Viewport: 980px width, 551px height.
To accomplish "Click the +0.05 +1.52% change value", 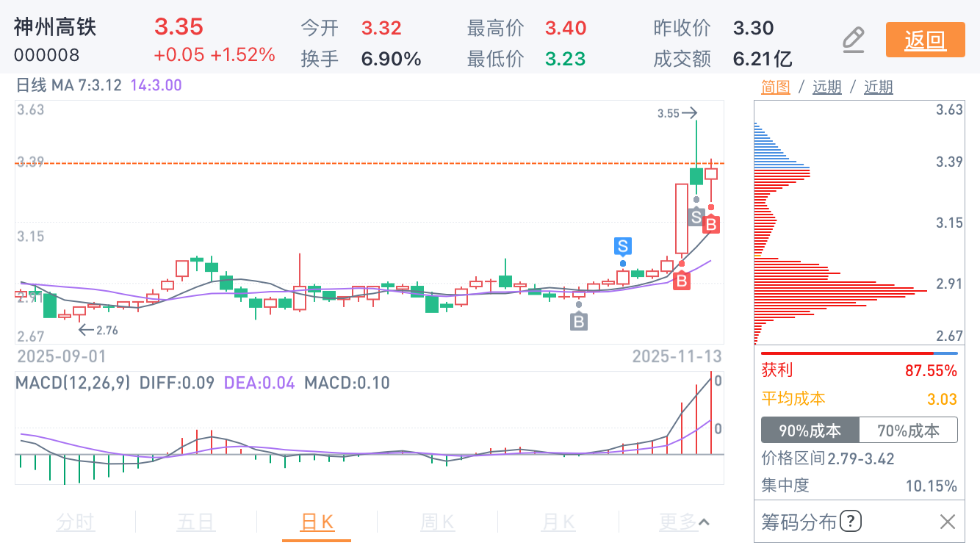I will pos(215,55).
